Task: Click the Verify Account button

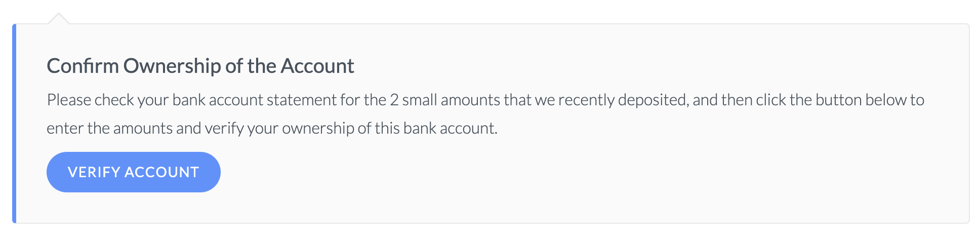Action: 134,172
